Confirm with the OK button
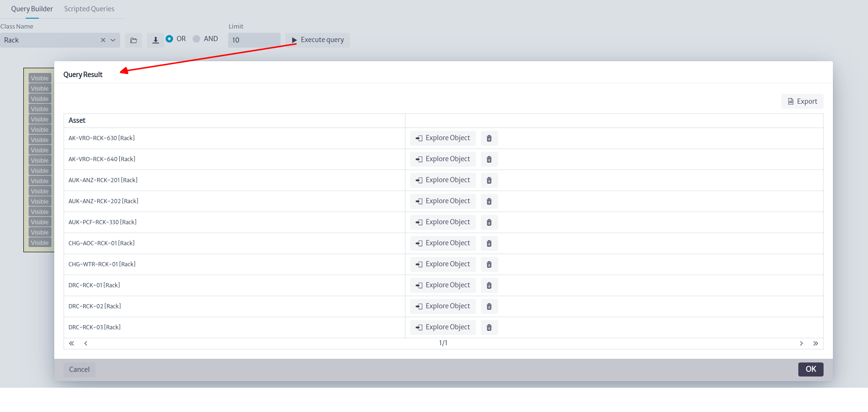The height and width of the screenshot is (412, 868). coord(811,369)
